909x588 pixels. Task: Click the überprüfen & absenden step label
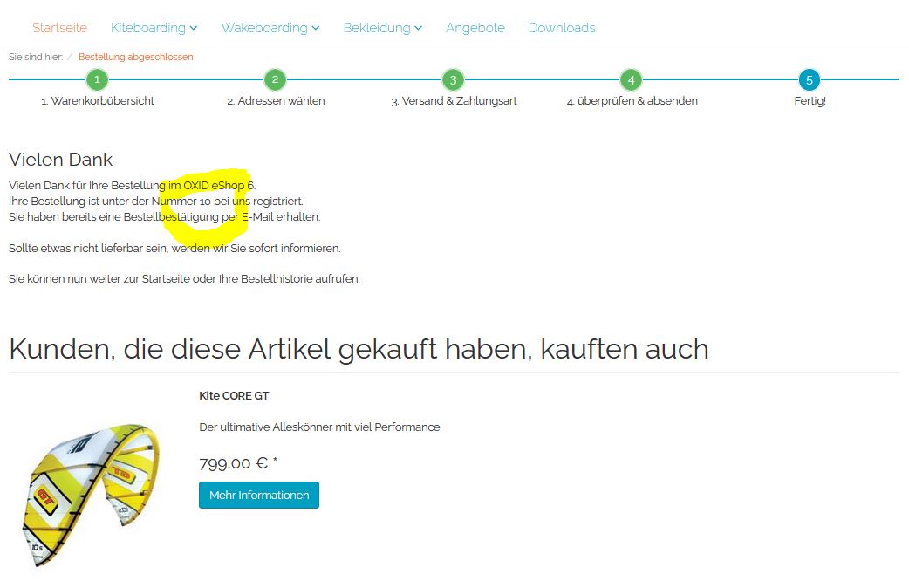[632, 101]
